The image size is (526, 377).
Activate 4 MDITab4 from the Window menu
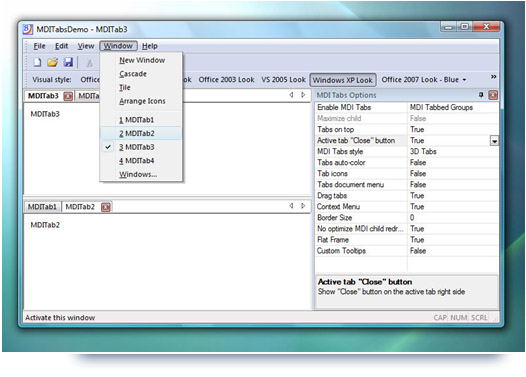pos(141,161)
